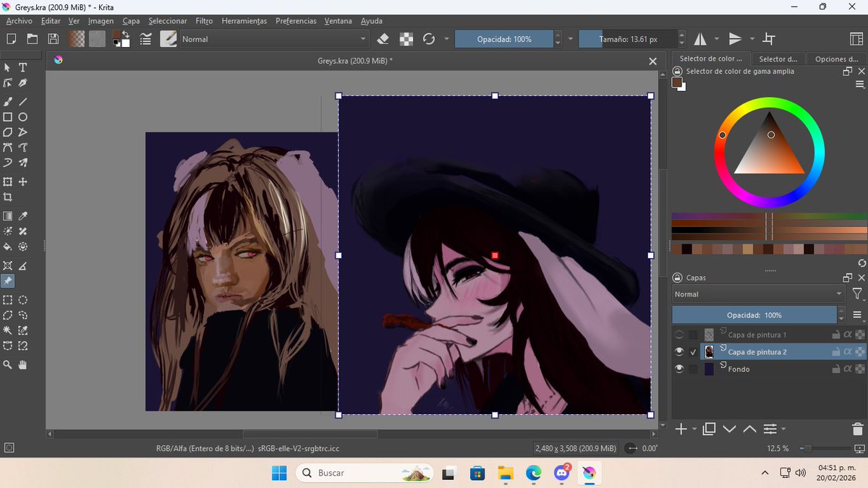Open the Capa menu
868x488 pixels.
[131, 21]
